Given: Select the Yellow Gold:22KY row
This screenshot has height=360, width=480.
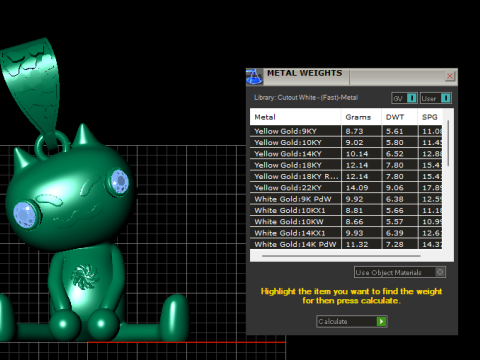Looking at the screenshot, I should (346, 188).
